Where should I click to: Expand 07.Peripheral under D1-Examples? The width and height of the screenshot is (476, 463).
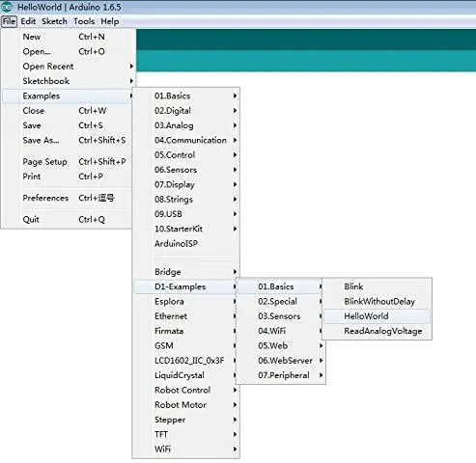tap(281, 375)
